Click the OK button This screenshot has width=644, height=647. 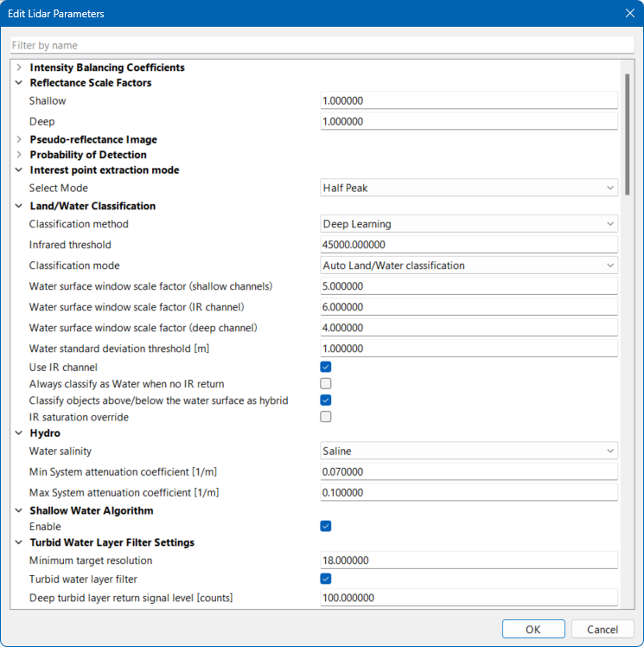click(533, 630)
